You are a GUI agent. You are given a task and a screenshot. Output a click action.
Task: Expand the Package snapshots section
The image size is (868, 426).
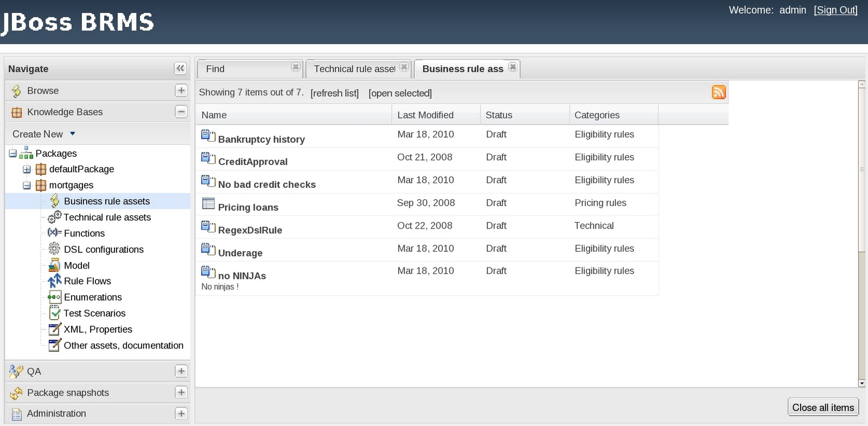tap(181, 392)
